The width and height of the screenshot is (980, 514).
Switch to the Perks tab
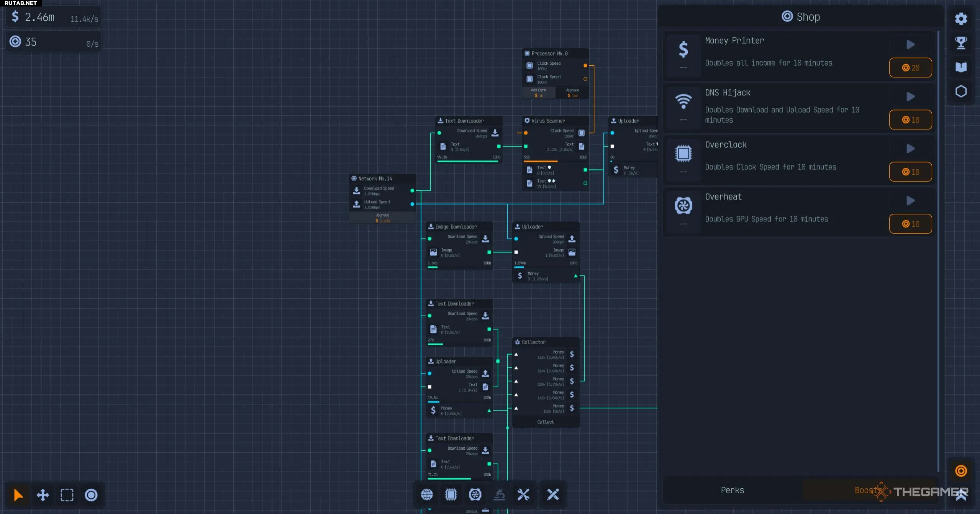click(x=732, y=490)
